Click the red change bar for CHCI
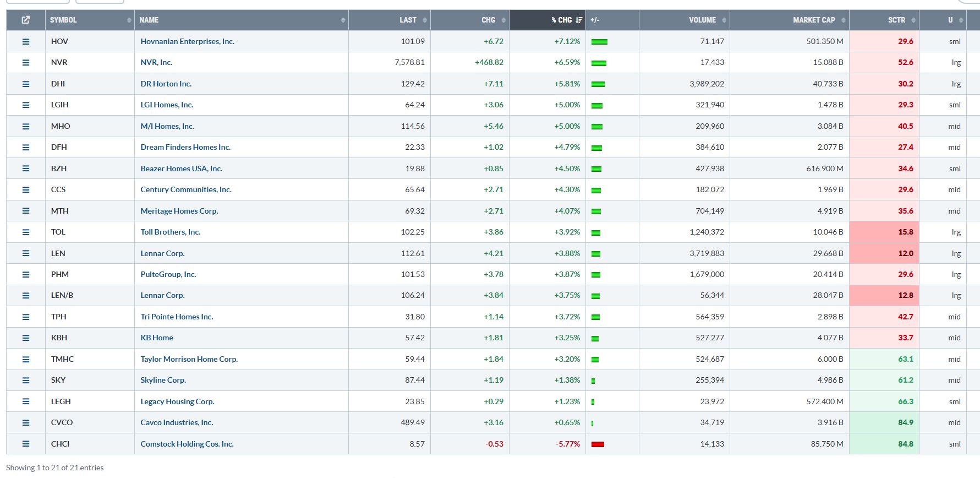Image resolution: width=980 pixels, height=478 pixels. pyautogui.click(x=598, y=444)
